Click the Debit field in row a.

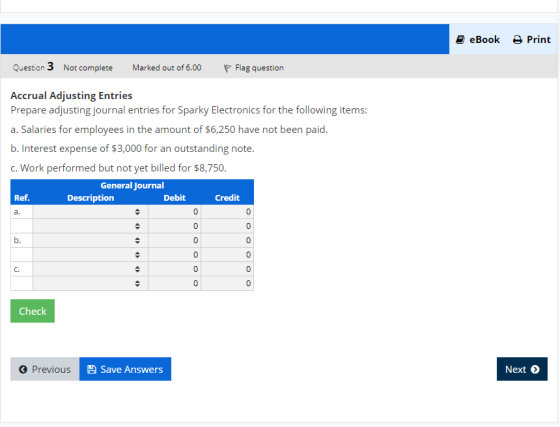[x=175, y=212]
